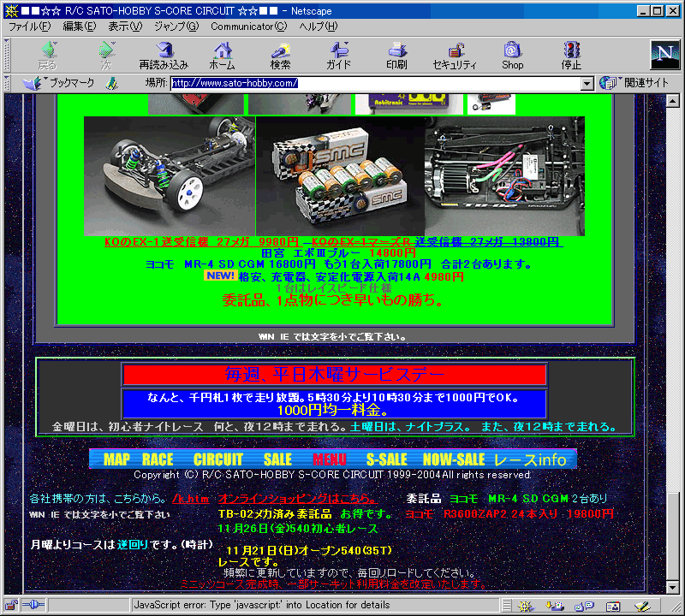
Task: Click the yellow 1000円均一料金。 text
Action: (x=332, y=411)
